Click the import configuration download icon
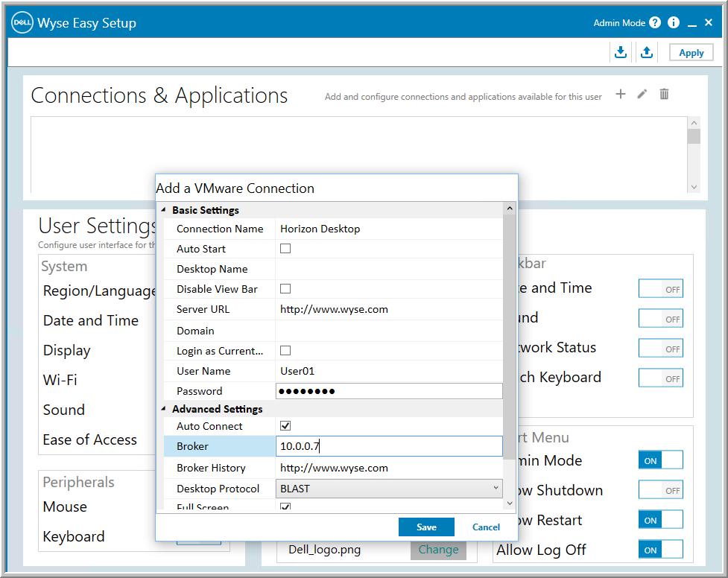This screenshot has height=578, width=728. coord(620,52)
